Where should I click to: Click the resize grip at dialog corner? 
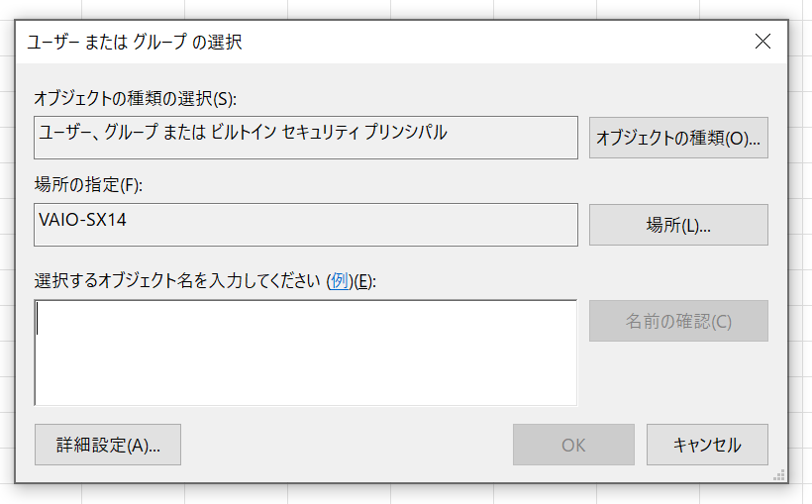coord(779,475)
